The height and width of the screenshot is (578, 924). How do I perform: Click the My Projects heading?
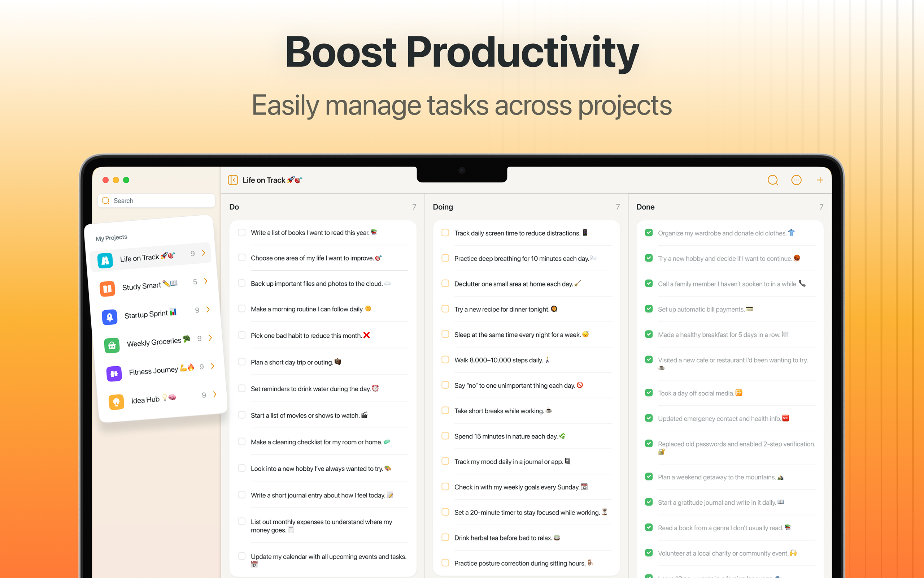click(x=112, y=237)
